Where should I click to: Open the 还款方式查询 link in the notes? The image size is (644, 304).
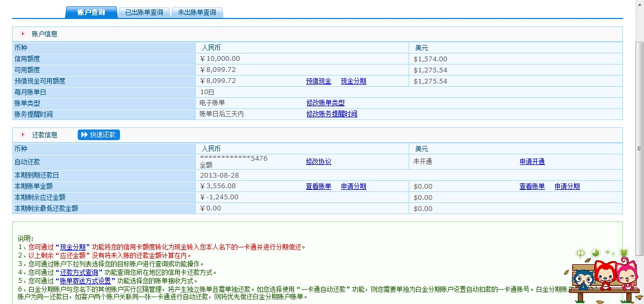tap(79, 272)
